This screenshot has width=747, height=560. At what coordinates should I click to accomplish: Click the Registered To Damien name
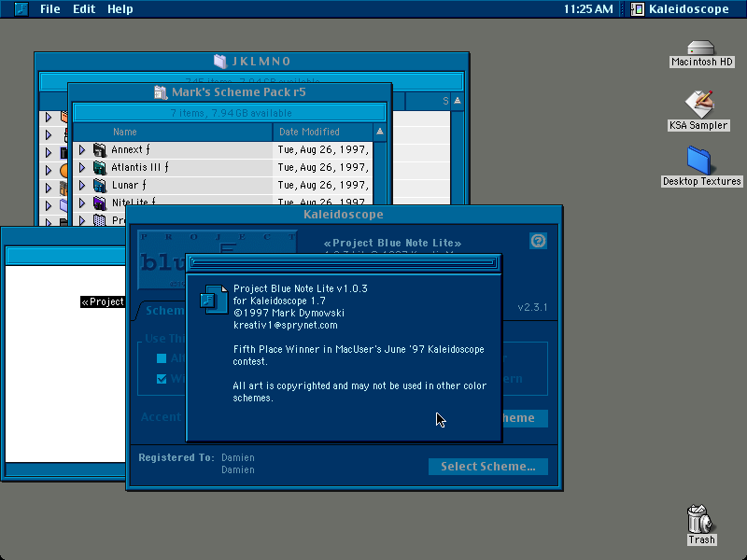point(238,457)
